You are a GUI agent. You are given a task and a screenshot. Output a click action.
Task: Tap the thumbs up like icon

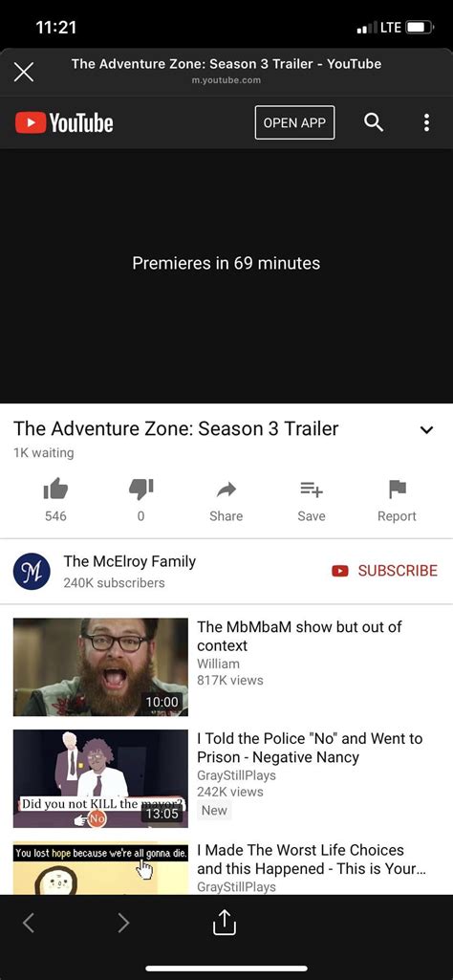pos(55,490)
